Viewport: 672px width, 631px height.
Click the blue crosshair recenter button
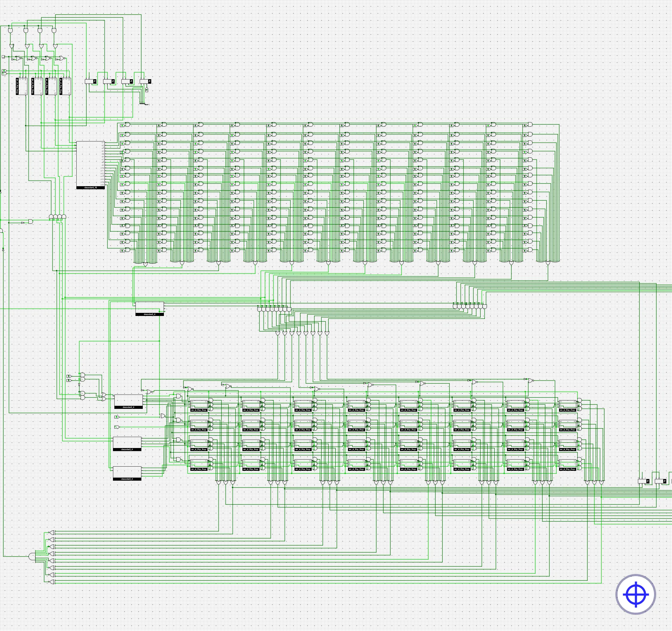pyautogui.click(x=635, y=594)
